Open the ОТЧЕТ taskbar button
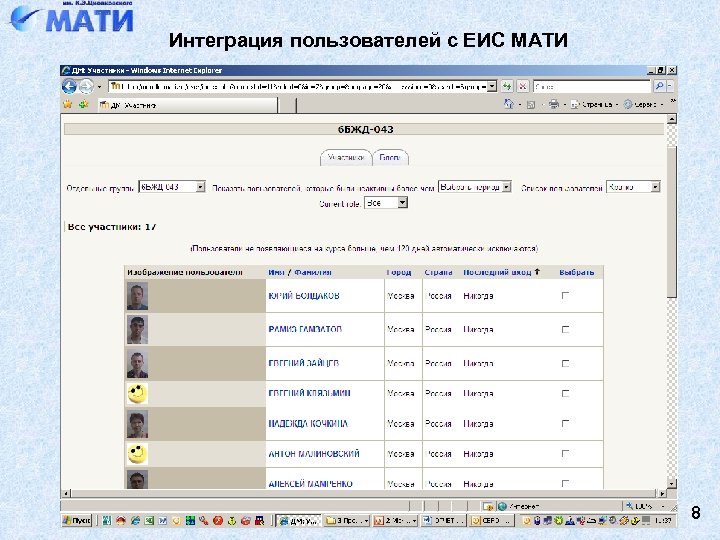Screen dimensions: 720x540 pos(444,520)
